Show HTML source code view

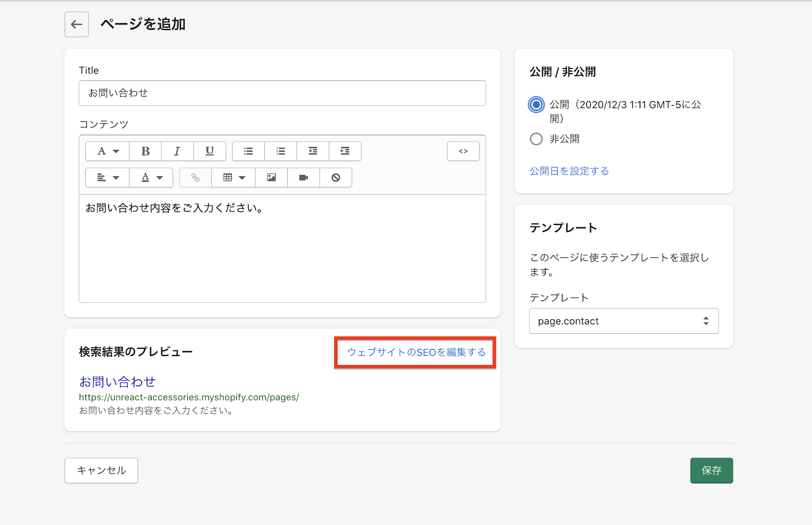point(463,151)
